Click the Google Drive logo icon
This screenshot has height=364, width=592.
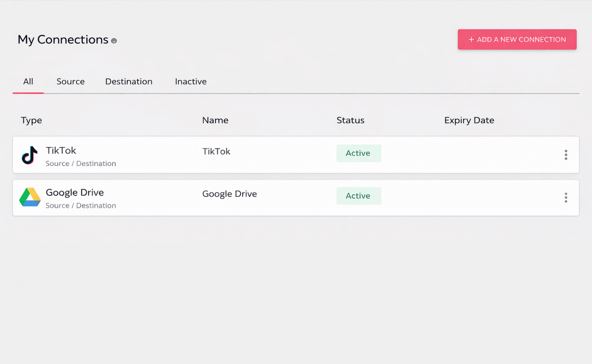(x=30, y=197)
